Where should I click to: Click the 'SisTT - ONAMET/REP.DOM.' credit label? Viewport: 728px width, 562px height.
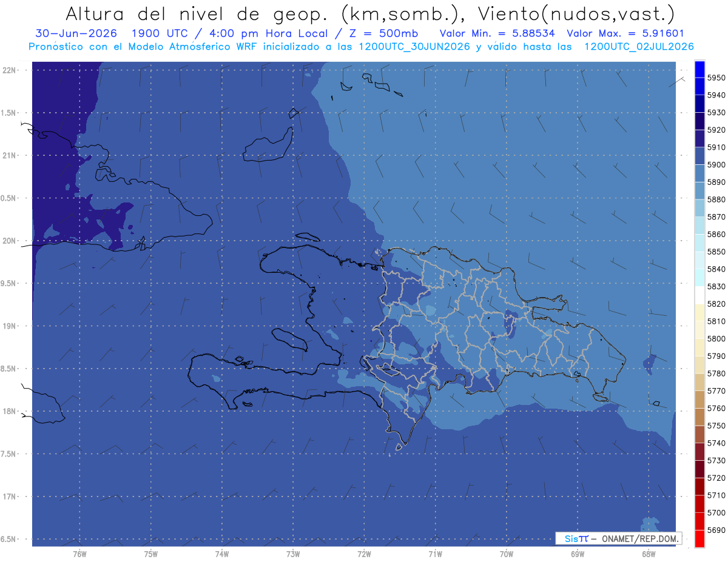click(x=619, y=538)
